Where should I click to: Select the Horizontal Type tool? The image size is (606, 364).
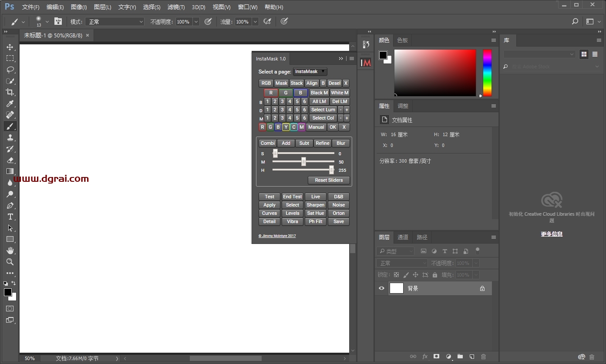click(10, 217)
